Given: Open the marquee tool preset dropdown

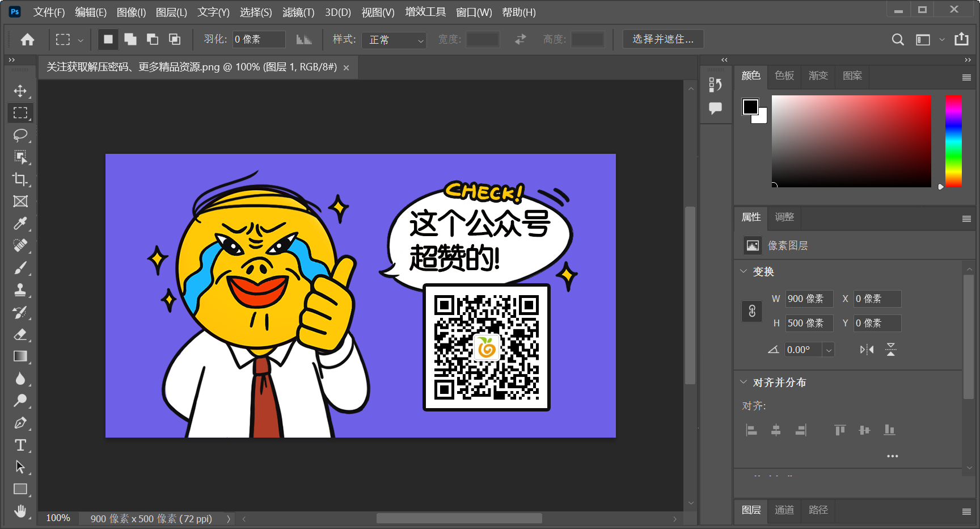Looking at the screenshot, I should coord(81,40).
